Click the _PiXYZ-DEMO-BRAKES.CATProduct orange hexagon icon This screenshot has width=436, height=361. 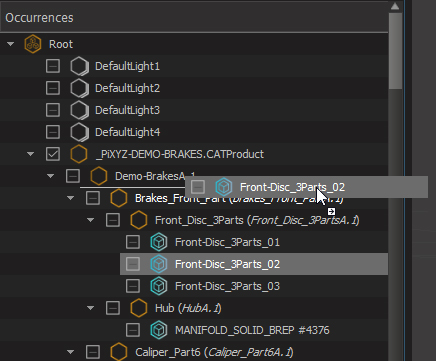(79, 154)
